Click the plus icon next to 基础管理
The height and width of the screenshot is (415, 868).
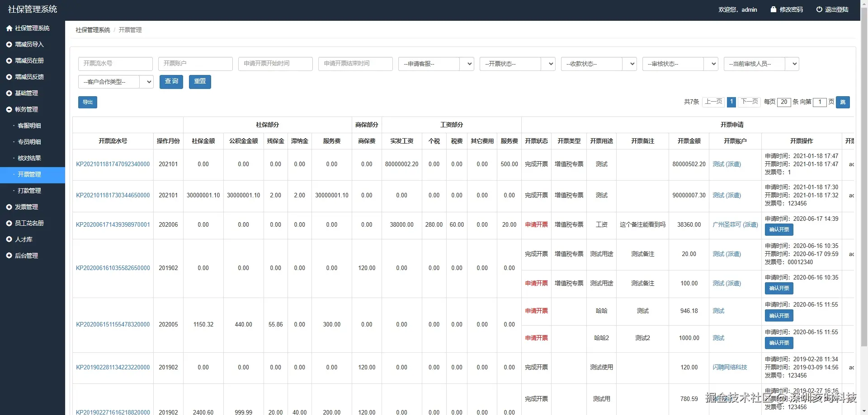click(9, 93)
